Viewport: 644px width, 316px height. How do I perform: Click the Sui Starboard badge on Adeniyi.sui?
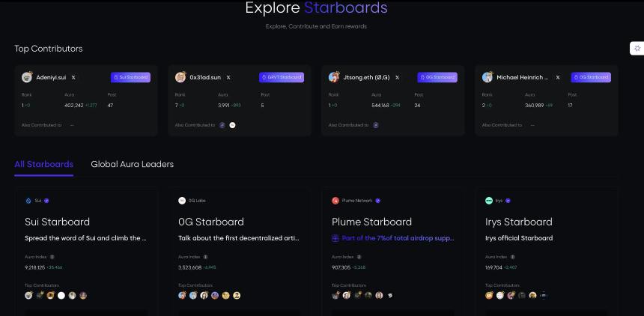click(131, 77)
